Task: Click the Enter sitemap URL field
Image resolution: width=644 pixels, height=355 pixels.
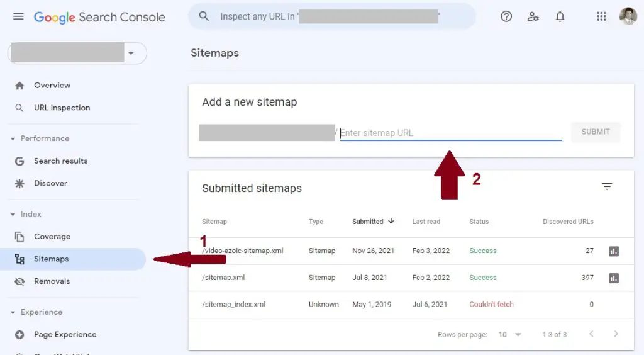Action: [x=451, y=133]
